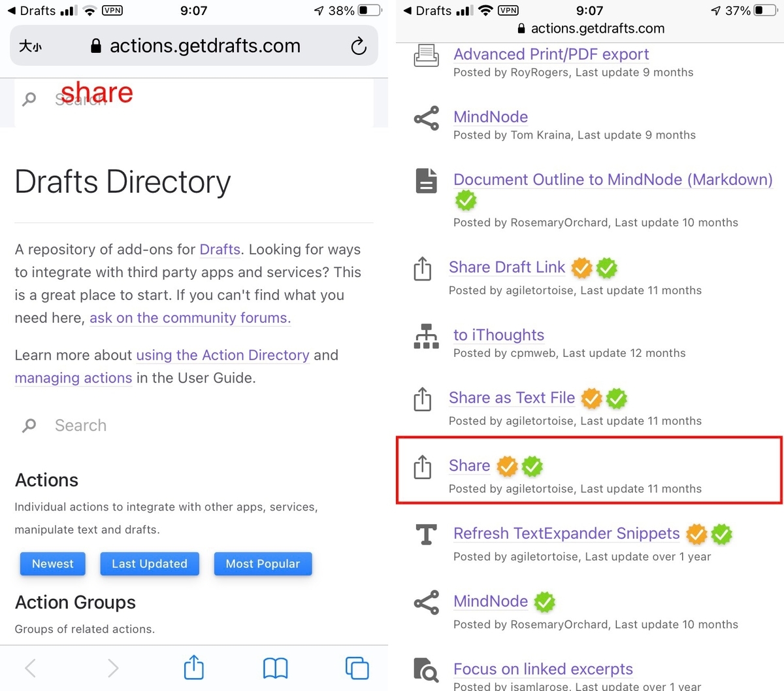Viewport: 784px width, 691px height.
Task: Tap 'Posted by cpmweb, Last update 12 months'
Action: (570, 354)
